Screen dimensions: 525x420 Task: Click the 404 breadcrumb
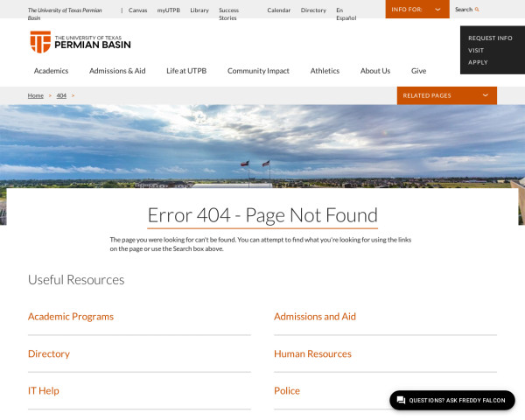(61, 95)
